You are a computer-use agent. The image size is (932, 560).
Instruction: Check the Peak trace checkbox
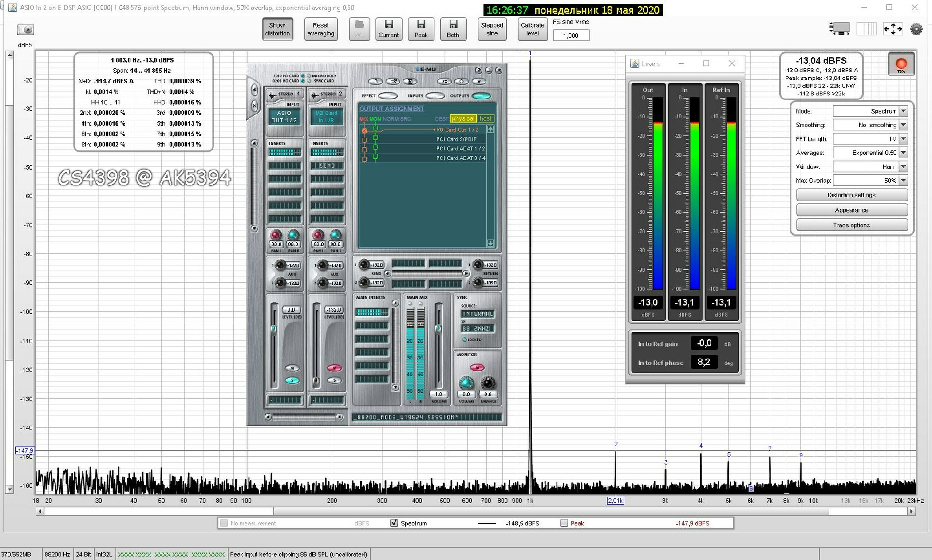[x=564, y=523]
